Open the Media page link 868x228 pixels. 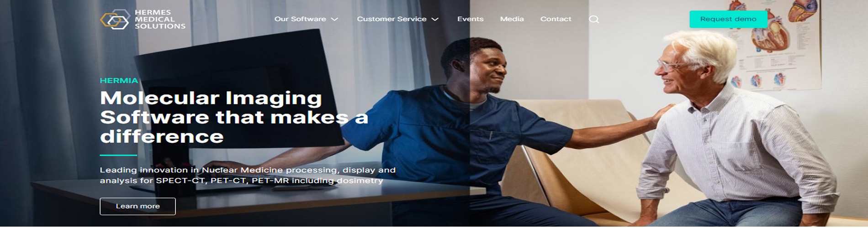(512, 19)
